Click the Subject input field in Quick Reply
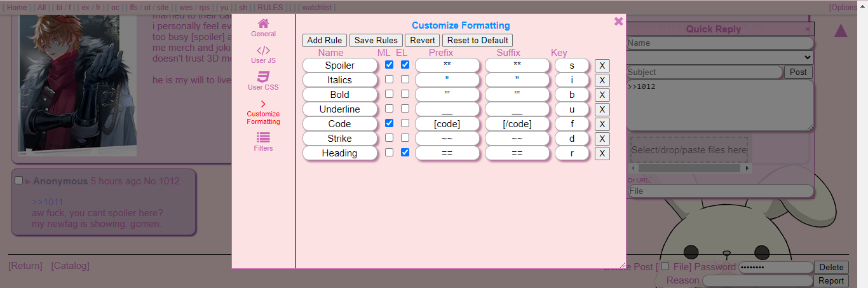The width and height of the screenshot is (868, 288). (704, 72)
